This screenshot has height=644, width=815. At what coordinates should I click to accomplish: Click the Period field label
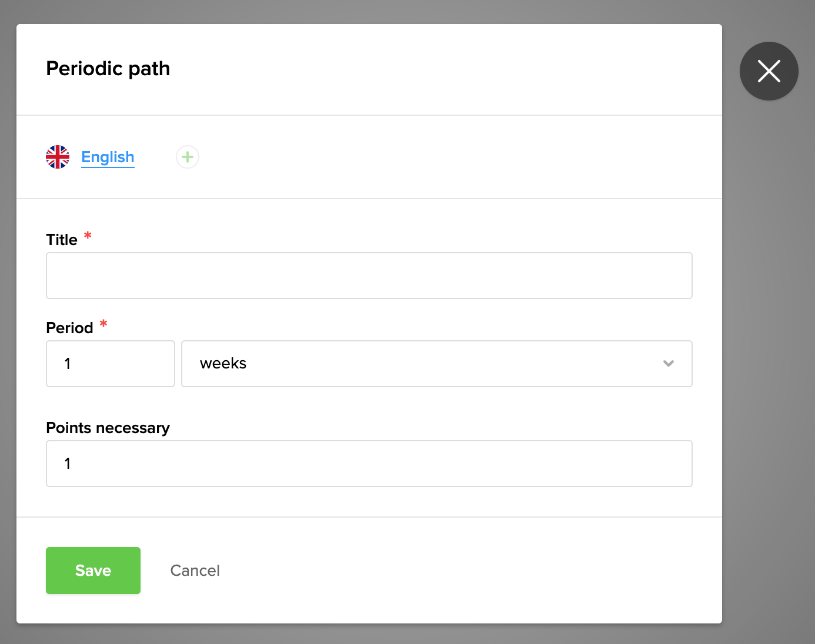[x=69, y=328]
